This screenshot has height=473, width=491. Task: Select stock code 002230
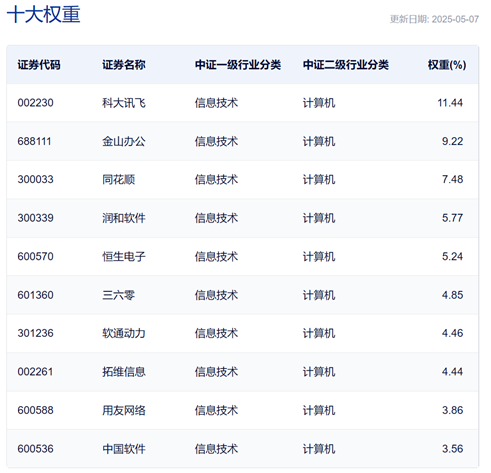click(x=35, y=103)
